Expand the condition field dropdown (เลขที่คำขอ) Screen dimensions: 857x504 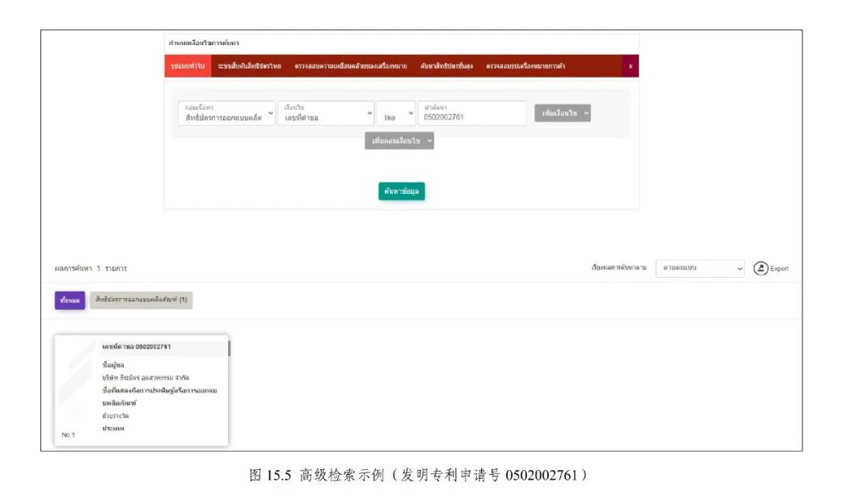325,113
